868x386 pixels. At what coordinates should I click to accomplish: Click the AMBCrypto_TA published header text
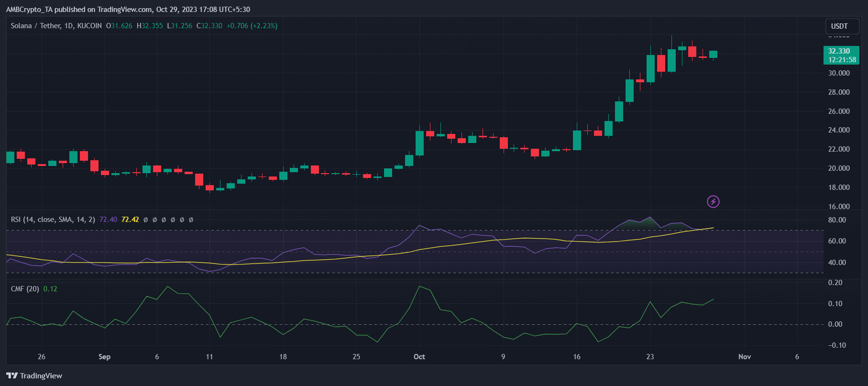128,9
